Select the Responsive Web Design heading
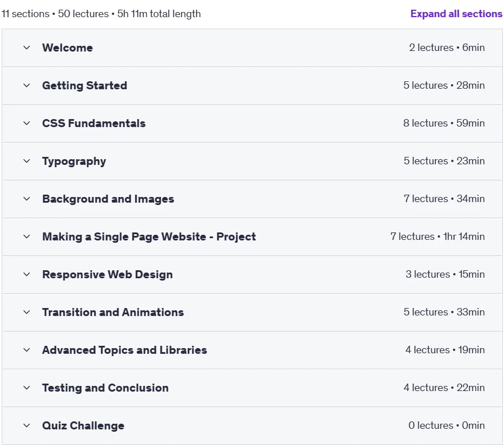504x446 pixels. [107, 275]
